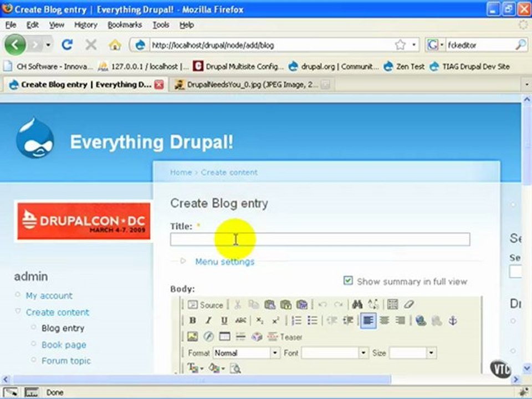Screen dimensions: 532x399
Task: Switch to the DrupalNeedsYou_0.jpg tab
Action: tap(250, 84)
